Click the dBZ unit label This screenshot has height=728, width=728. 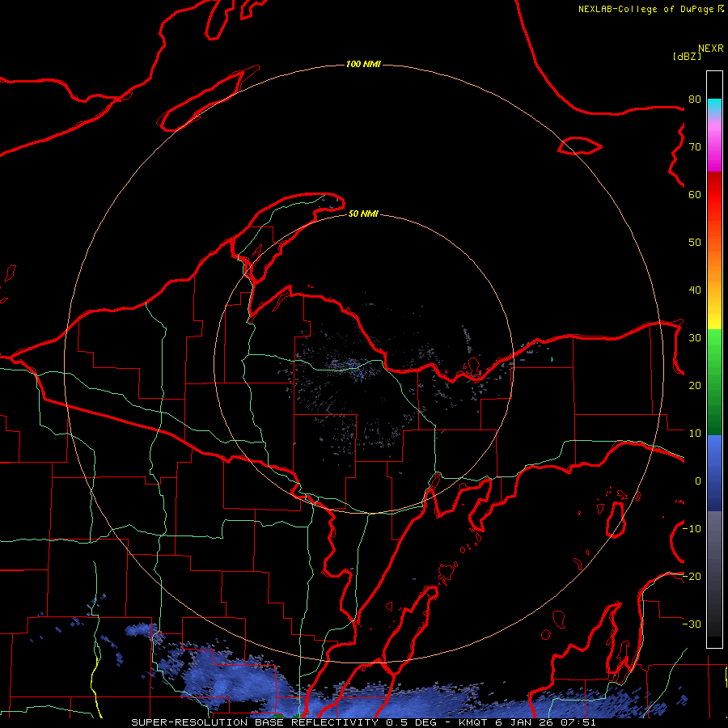pos(687,56)
